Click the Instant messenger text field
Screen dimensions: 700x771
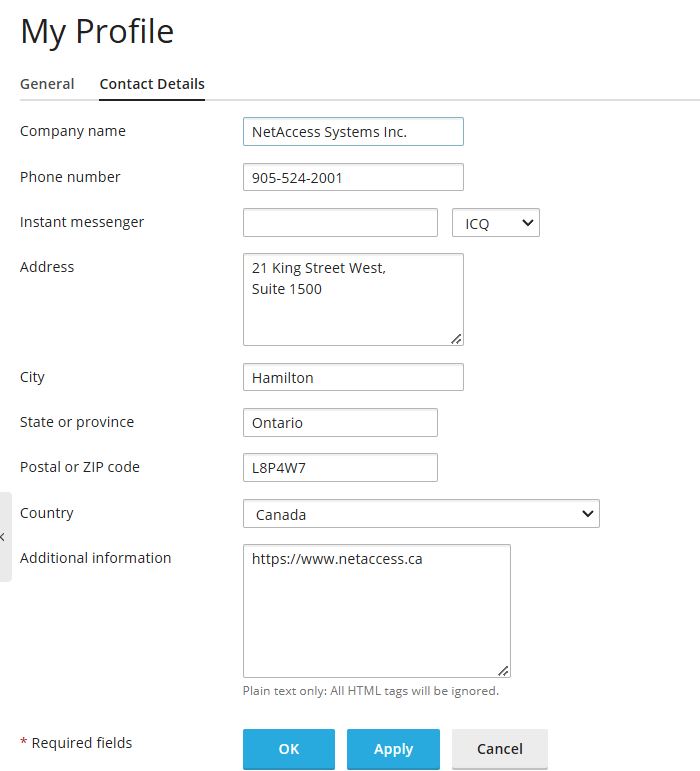[340, 223]
